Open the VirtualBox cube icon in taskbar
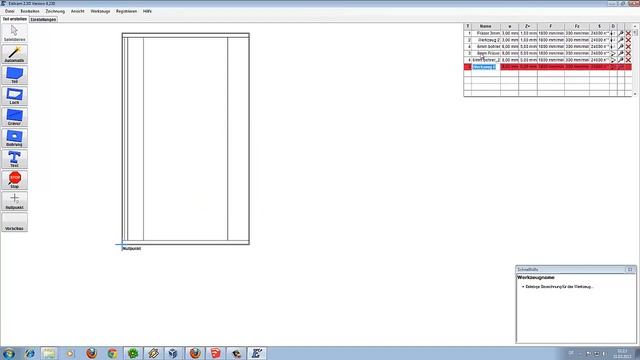 pyautogui.click(x=173, y=353)
